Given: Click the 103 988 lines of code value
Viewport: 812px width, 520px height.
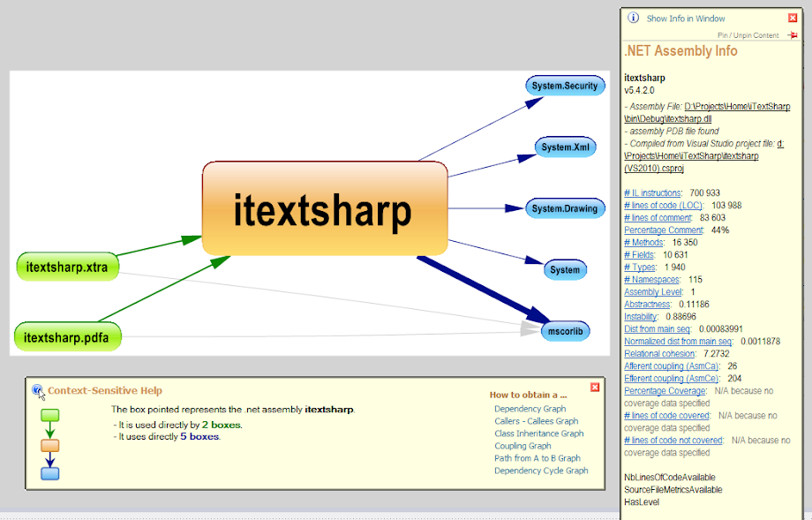Looking at the screenshot, I should click(x=726, y=205).
